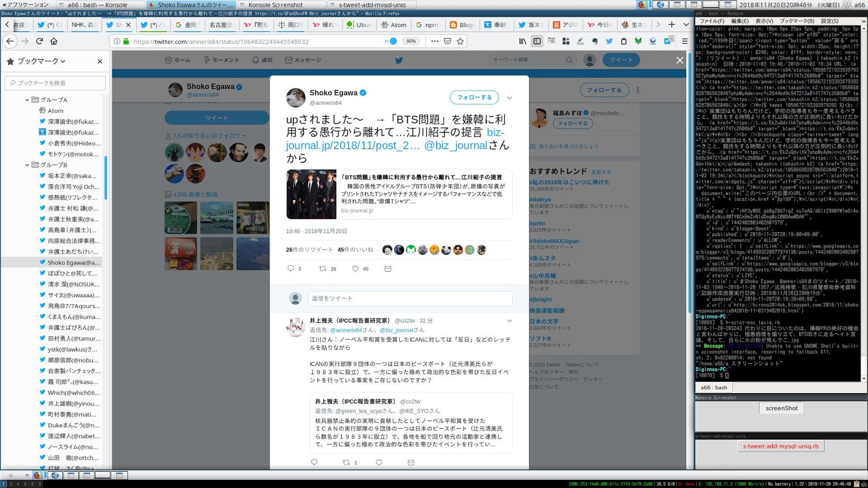Click the フォローする button in the tweet
Viewport: 868px width, 488px height.
coord(474,97)
